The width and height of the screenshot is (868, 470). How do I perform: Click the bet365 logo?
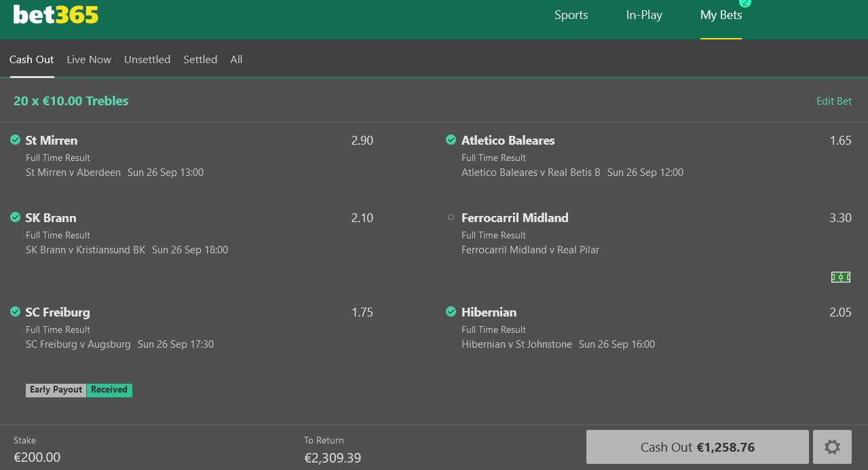[56, 14]
